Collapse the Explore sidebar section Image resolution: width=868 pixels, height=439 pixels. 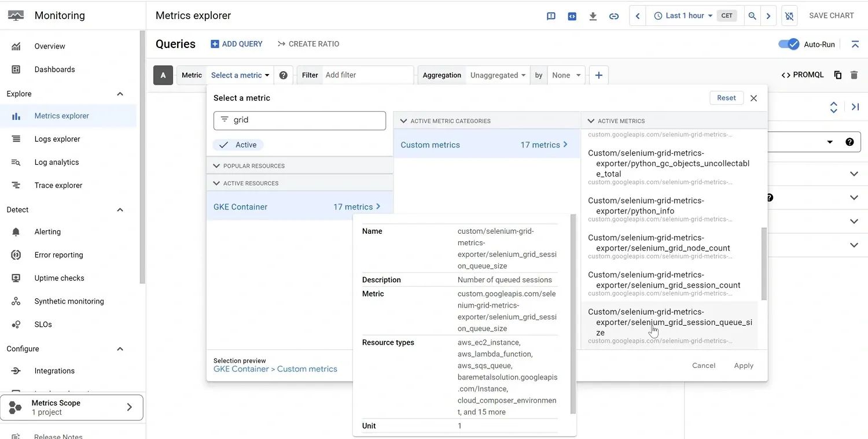(120, 94)
